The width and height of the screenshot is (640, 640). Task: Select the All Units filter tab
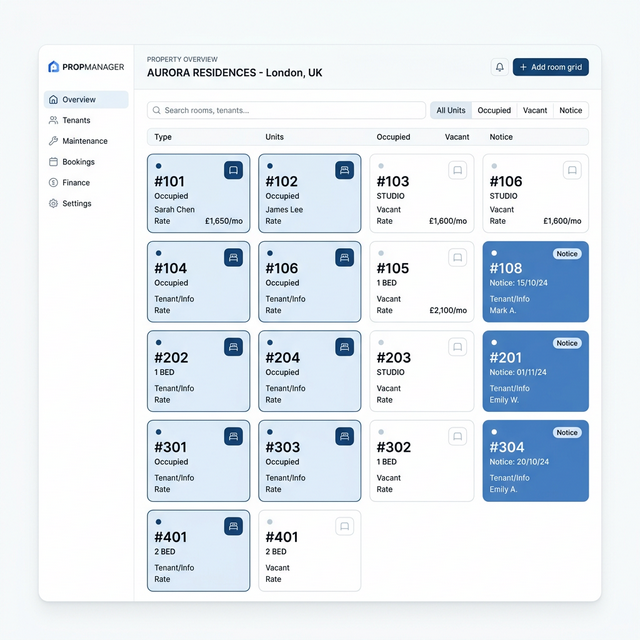tap(451, 110)
